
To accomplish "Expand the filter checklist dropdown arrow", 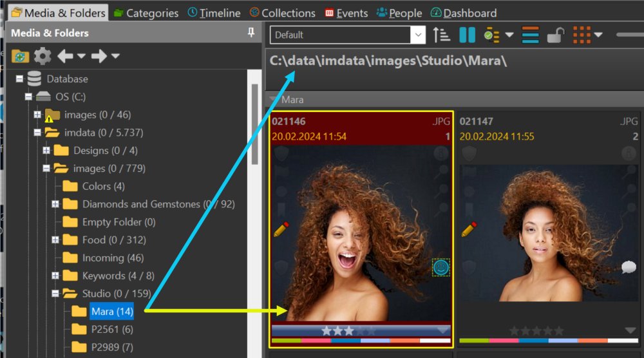I will click(509, 35).
